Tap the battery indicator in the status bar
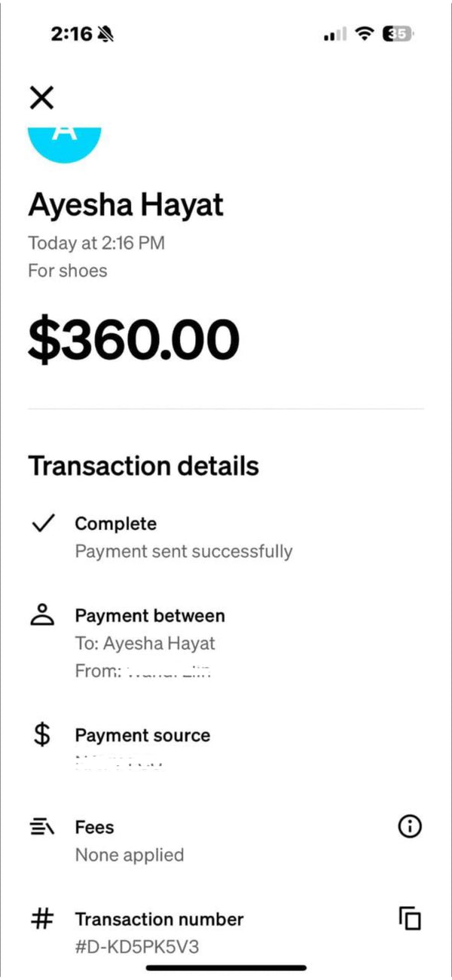452x980 pixels. [x=399, y=34]
